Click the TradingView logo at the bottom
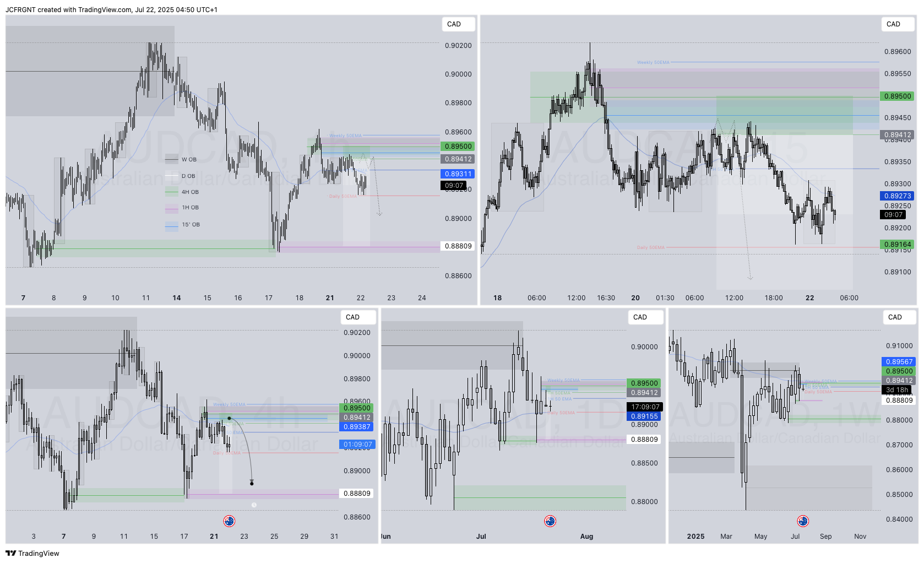The image size is (924, 563). [32, 553]
